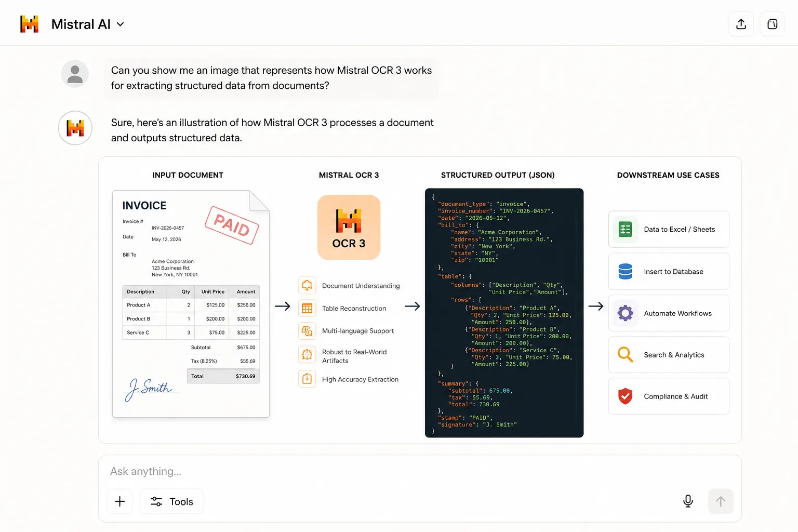The width and height of the screenshot is (798, 532).
Task: Click the Multi-language Support icon
Action: click(x=307, y=331)
